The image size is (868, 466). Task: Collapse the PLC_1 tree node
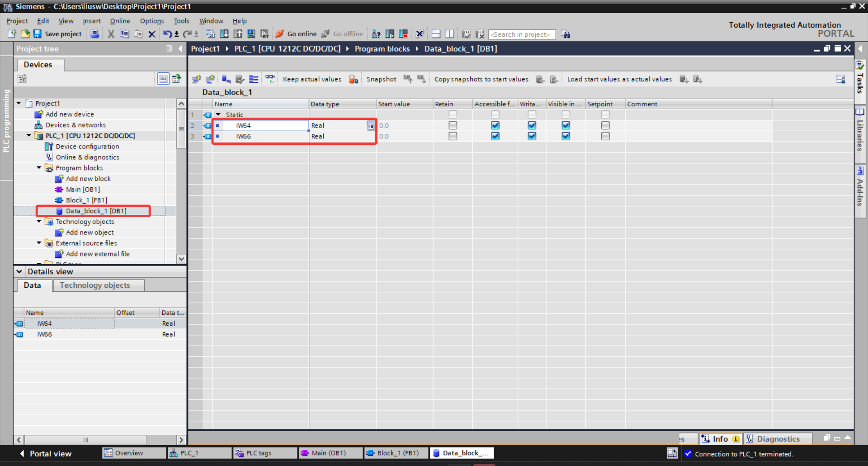coord(29,135)
